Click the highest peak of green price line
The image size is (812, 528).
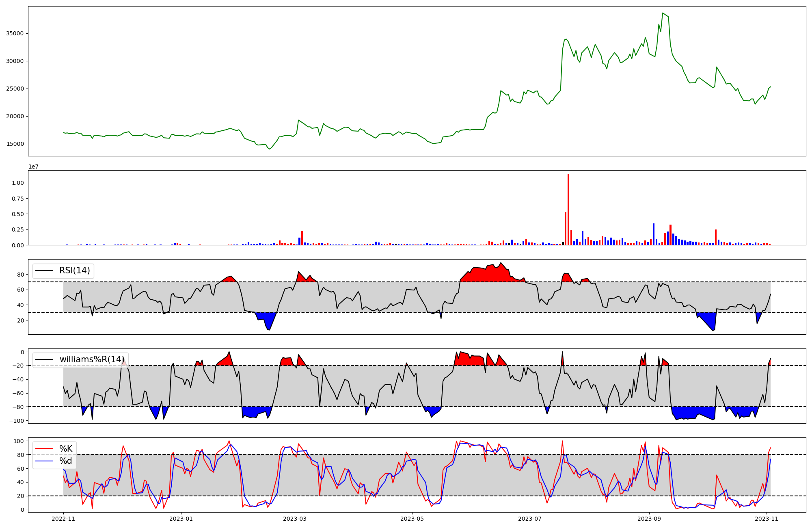point(663,13)
